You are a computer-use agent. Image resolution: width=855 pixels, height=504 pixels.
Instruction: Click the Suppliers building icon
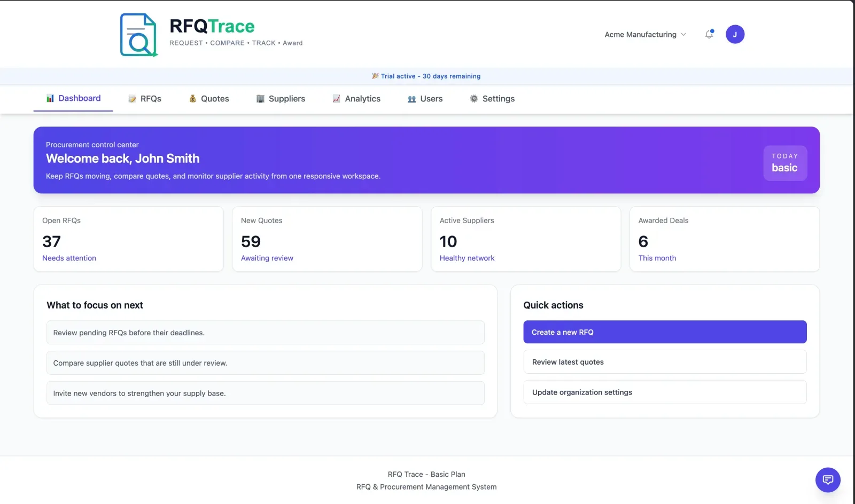tap(260, 99)
